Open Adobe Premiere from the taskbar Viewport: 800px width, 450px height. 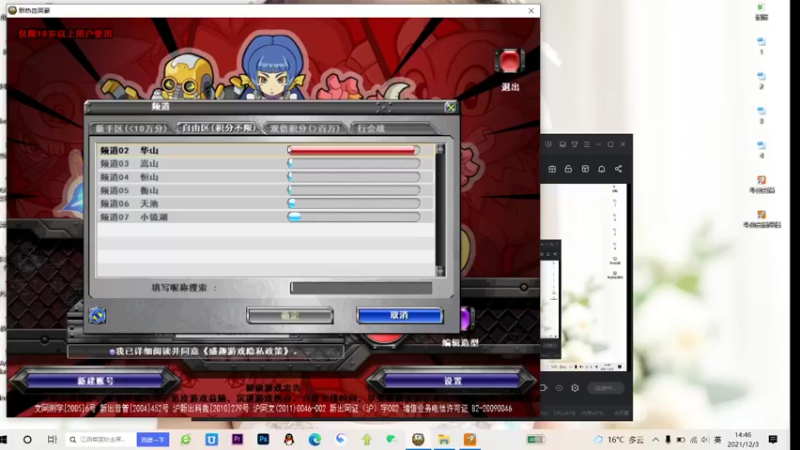pyautogui.click(x=237, y=439)
